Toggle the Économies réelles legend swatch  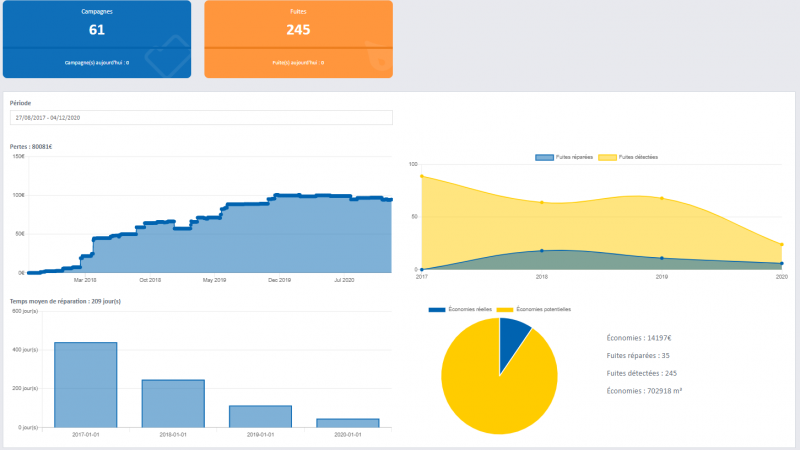coord(437,310)
